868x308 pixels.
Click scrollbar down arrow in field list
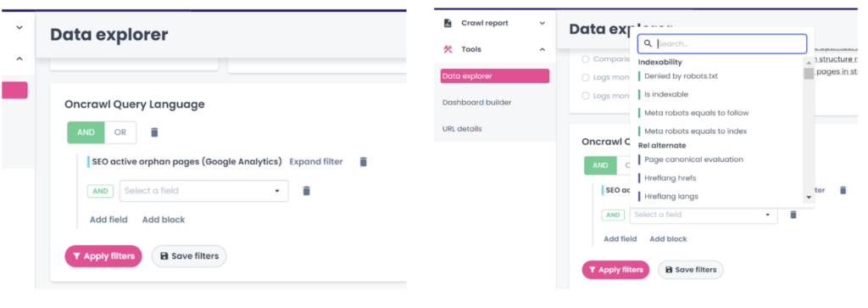coord(808,197)
